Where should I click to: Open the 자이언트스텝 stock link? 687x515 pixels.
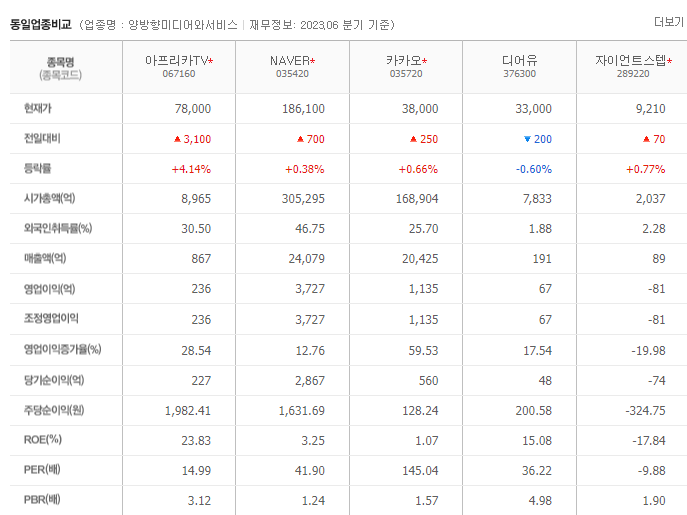coord(630,60)
